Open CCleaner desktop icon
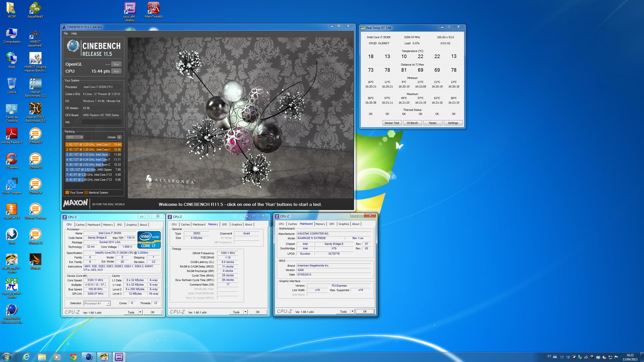644x362 pixels. 12,161
